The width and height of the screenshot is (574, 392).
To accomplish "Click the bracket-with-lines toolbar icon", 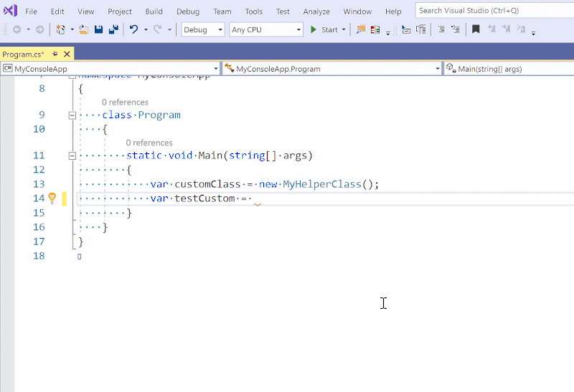I will tap(421, 29).
